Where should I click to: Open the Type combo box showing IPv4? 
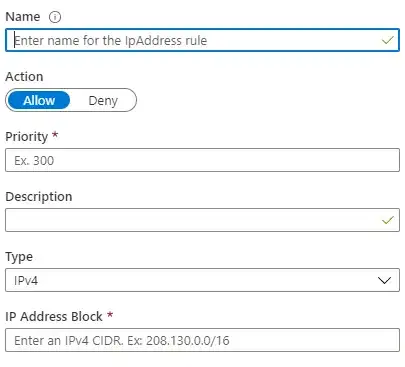pos(202,280)
